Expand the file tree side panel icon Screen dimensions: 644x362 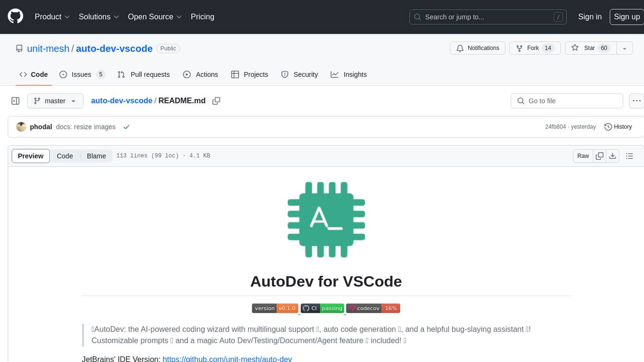[16, 101]
